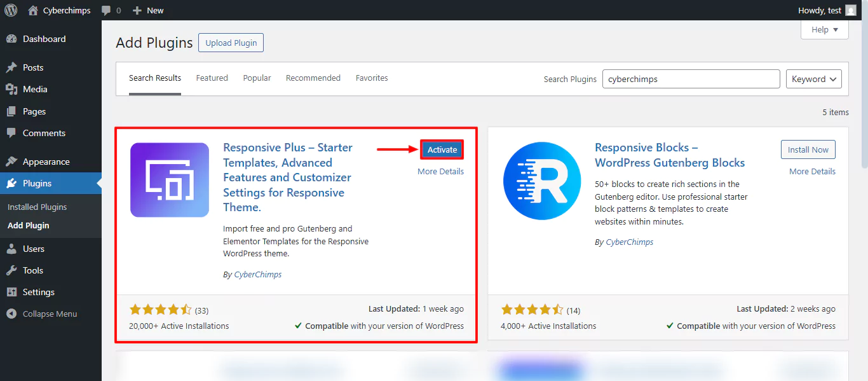Click the Responsive Blocks plugin logo
Screen dimensions: 868x381
pyautogui.click(x=542, y=181)
